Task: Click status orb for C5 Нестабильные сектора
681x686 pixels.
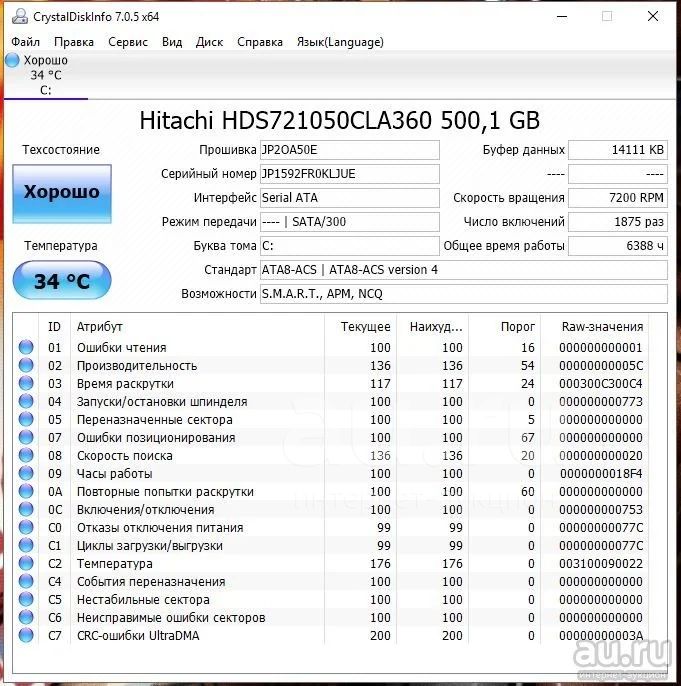Action: click(26, 599)
